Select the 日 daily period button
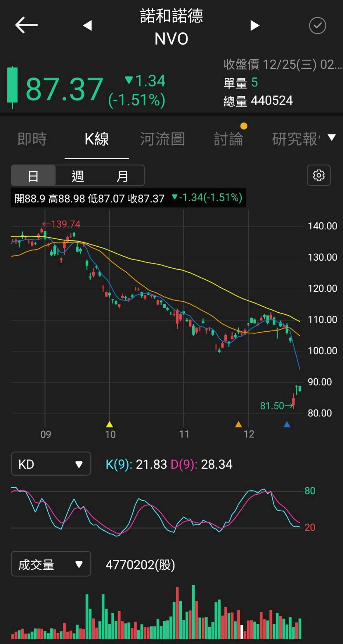The width and height of the screenshot is (343, 644). pyautogui.click(x=33, y=176)
